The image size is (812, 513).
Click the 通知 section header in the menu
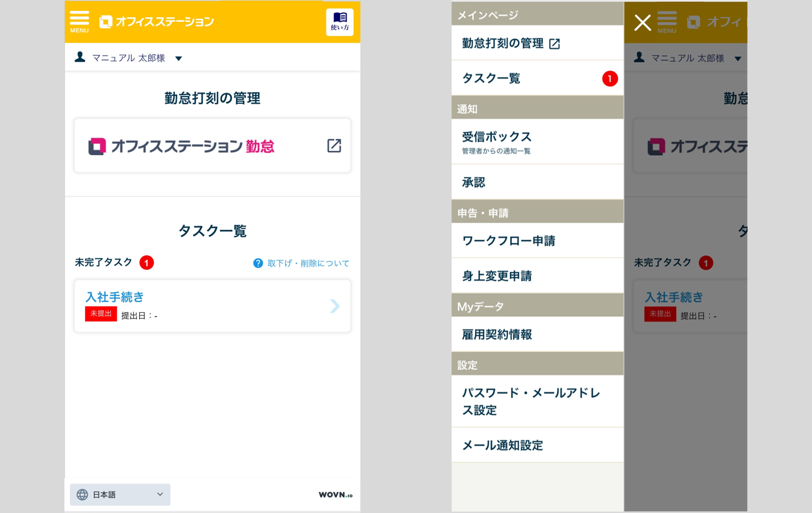click(x=537, y=108)
